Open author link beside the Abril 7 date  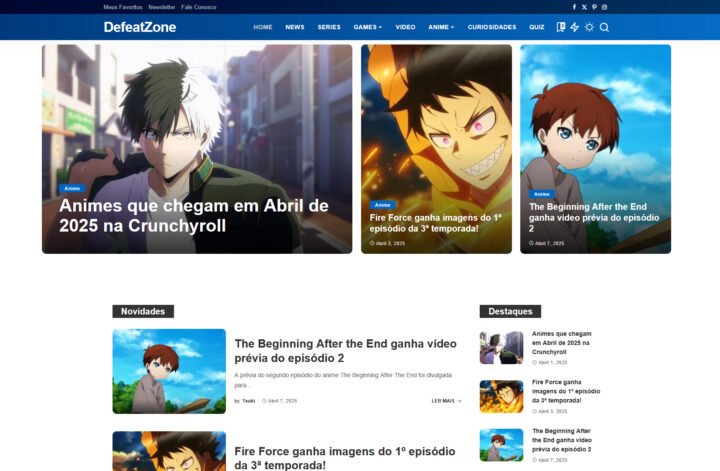[248, 401]
